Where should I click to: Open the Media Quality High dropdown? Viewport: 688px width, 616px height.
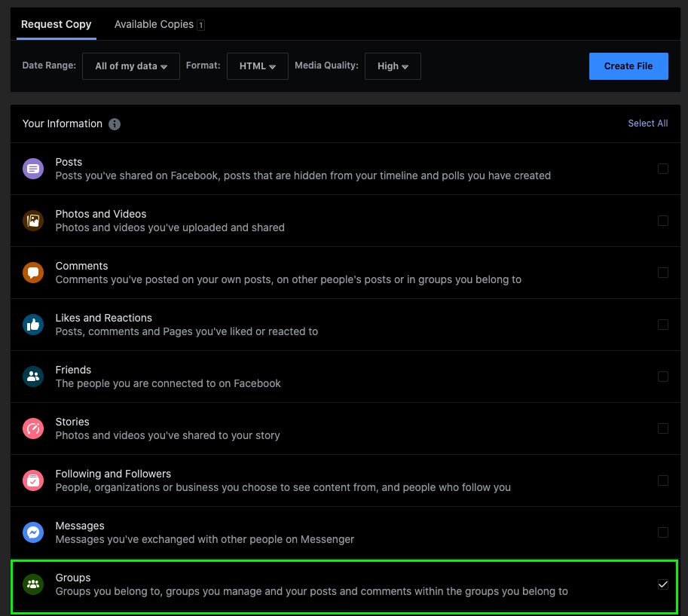pos(393,66)
